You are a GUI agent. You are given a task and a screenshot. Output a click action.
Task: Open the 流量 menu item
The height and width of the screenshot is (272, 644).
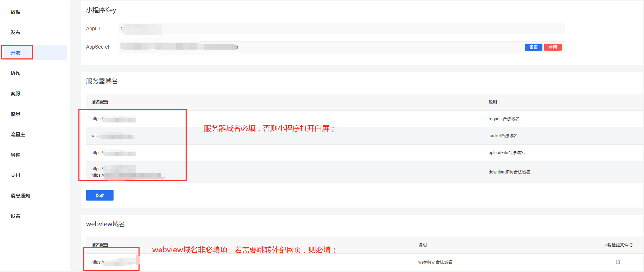(15, 114)
